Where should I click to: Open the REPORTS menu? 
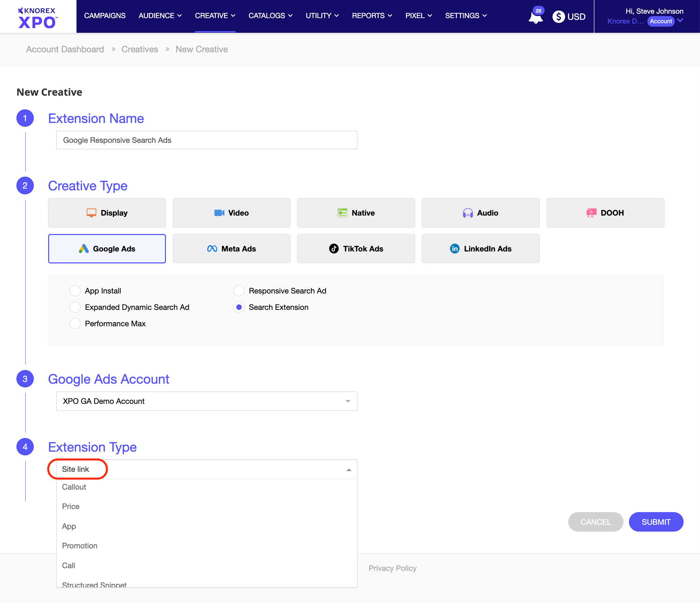click(x=369, y=16)
